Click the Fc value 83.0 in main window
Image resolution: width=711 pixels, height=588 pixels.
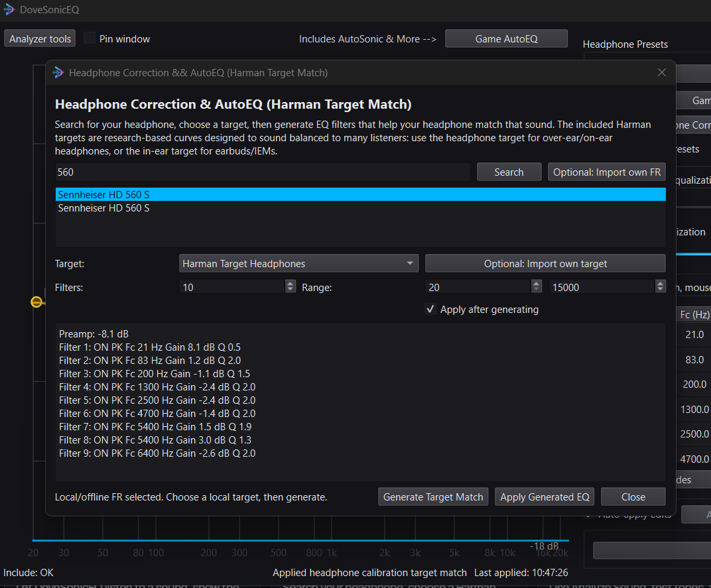tap(694, 359)
